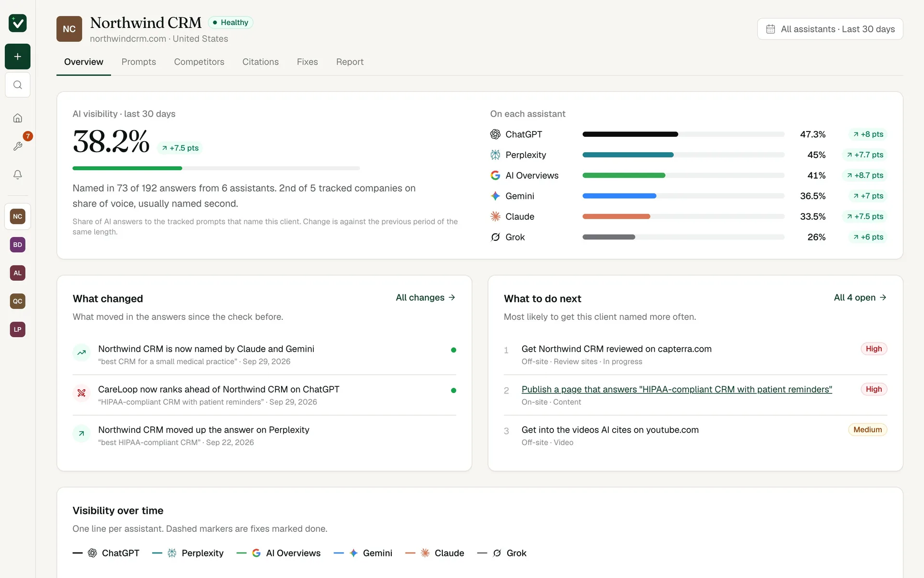Open search with the magnifier icon

18,85
